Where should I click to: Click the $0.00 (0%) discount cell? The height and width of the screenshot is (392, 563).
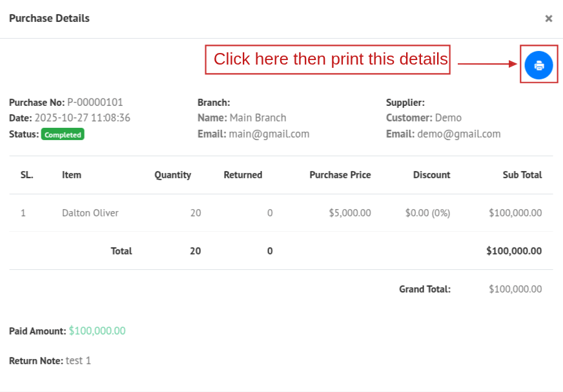[427, 212]
